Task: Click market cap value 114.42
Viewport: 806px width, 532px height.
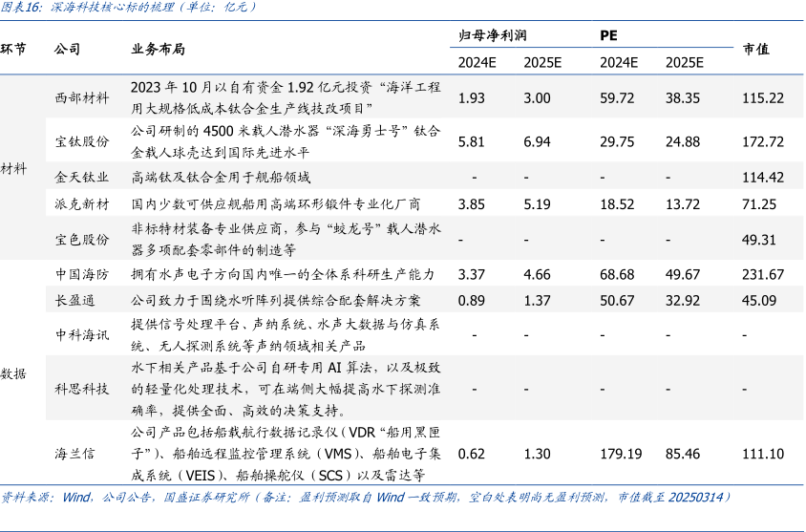Action: tap(763, 178)
